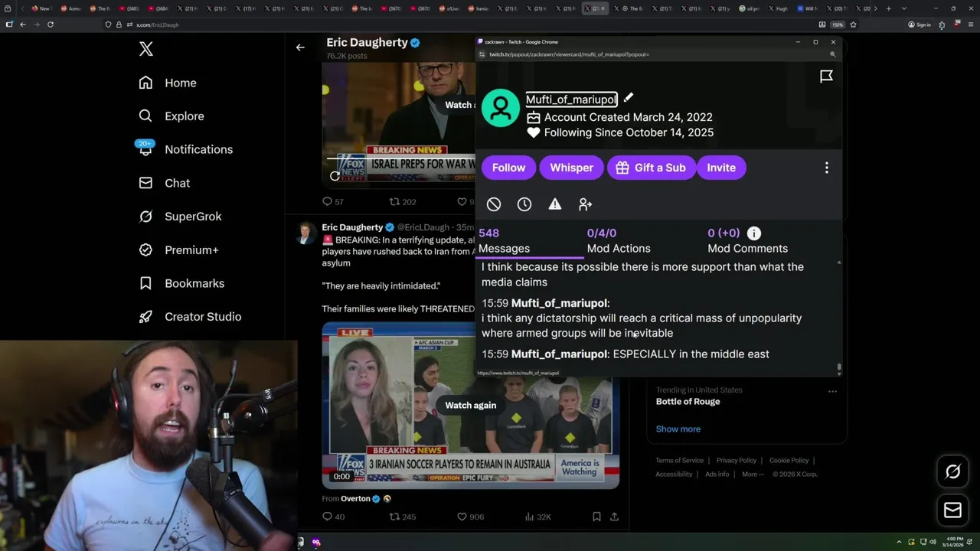
Task: Click the Gift a Sub button
Action: click(x=650, y=168)
